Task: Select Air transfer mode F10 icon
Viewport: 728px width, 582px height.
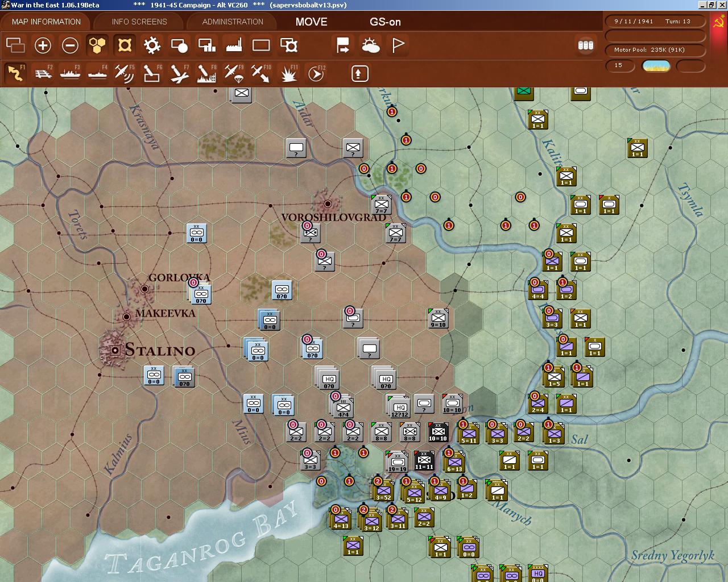Action: click(x=261, y=73)
